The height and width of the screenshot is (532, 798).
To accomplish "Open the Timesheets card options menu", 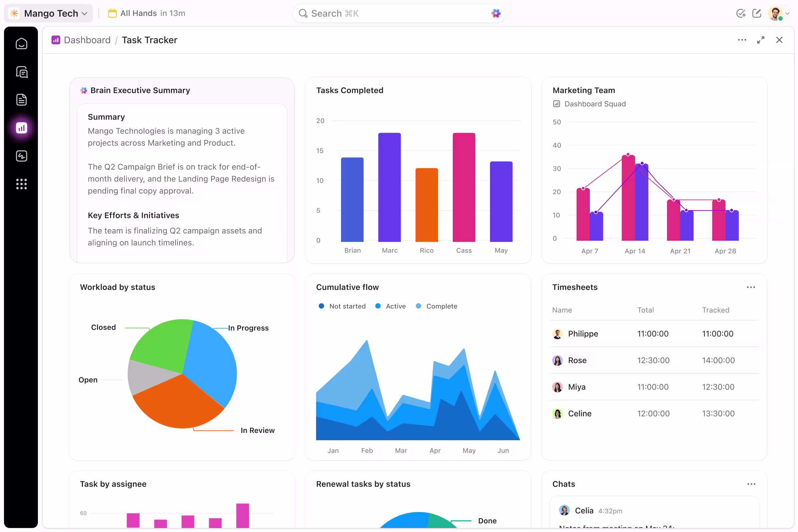I will tap(751, 287).
